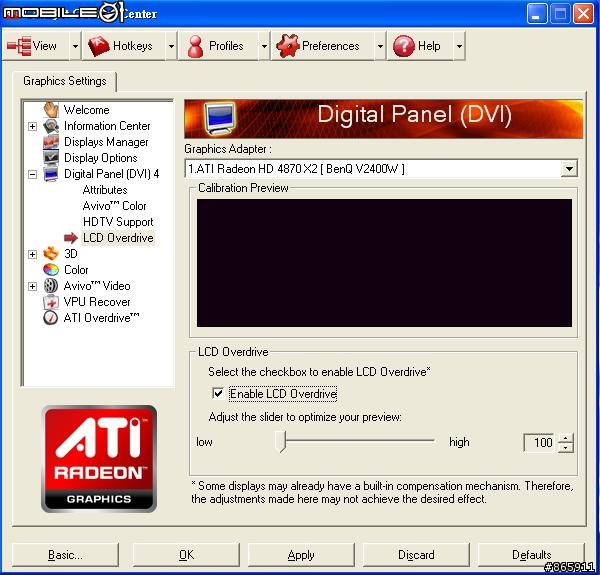600x575 pixels.
Task: Open the Hotkeys dropdown arrow
Action: [x=171, y=46]
